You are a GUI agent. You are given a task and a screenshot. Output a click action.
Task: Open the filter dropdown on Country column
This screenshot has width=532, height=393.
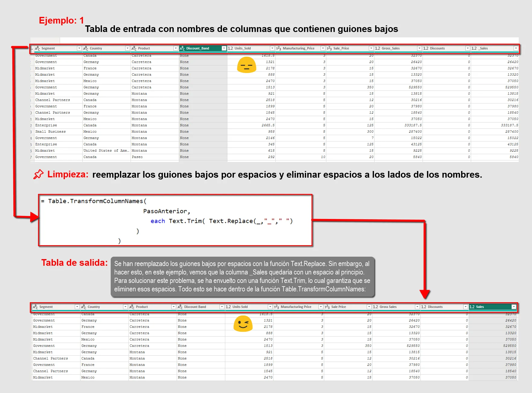click(127, 48)
